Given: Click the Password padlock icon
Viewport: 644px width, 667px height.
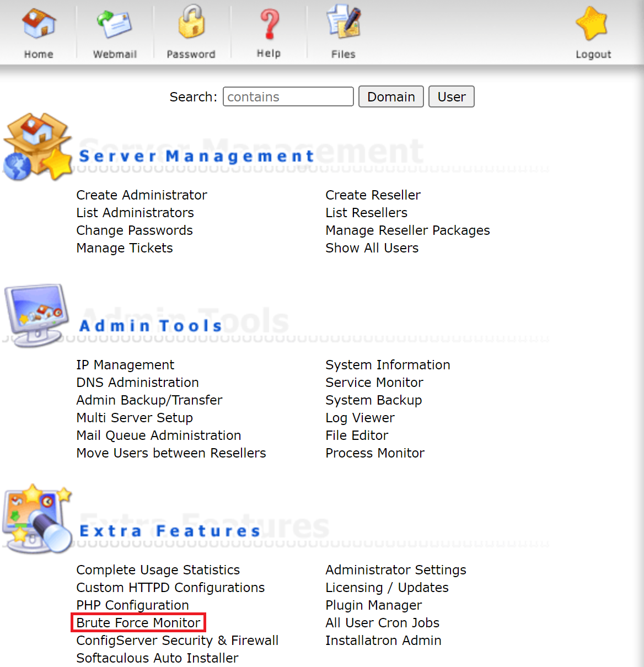Looking at the screenshot, I should (x=191, y=22).
